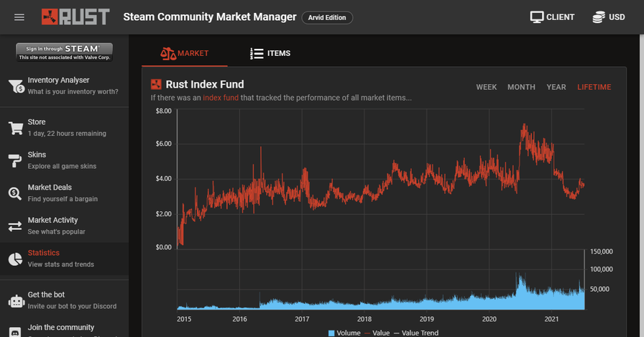This screenshot has width=644, height=337.
Task: Click Join the community text
Action: click(x=61, y=328)
